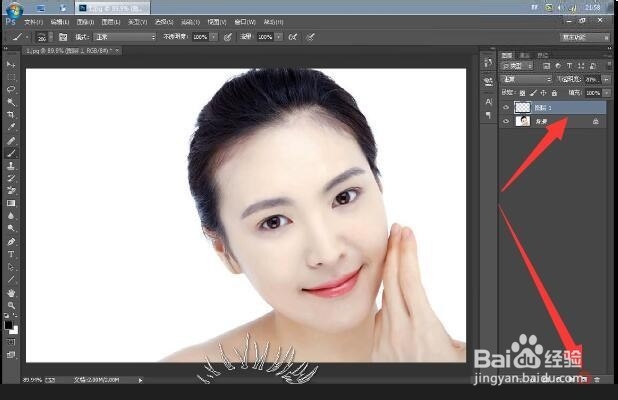Open brush flow slider dropdown arrow
The height and width of the screenshot is (400, 618).
[x=279, y=37]
